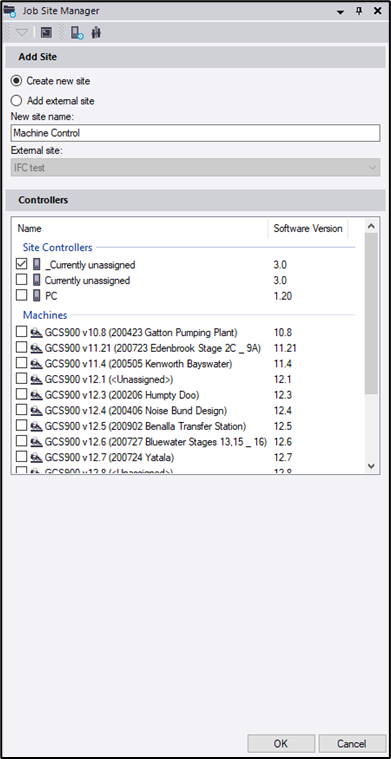391x759 pixels.
Task: Click the Cancel button
Action: click(352, 744)
